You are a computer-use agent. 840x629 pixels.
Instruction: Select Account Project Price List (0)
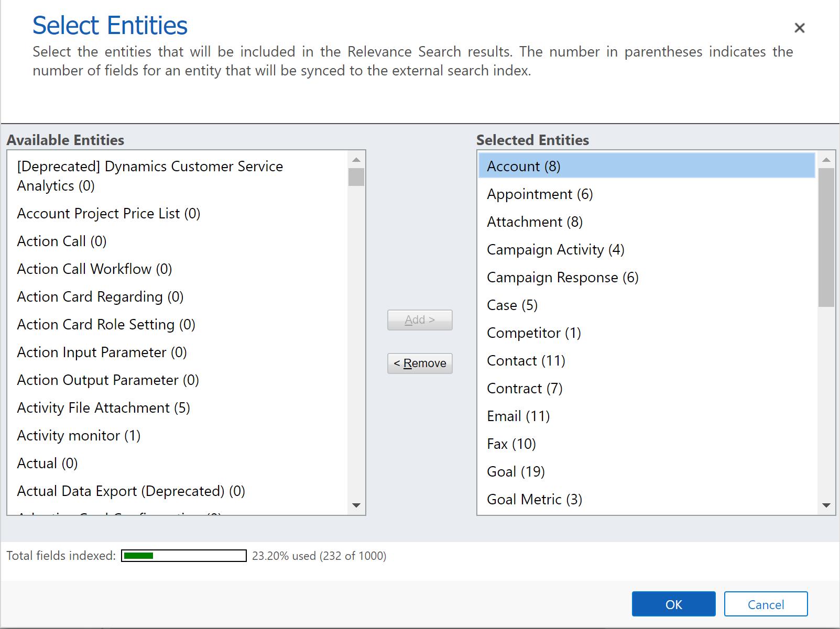(177, 213)
